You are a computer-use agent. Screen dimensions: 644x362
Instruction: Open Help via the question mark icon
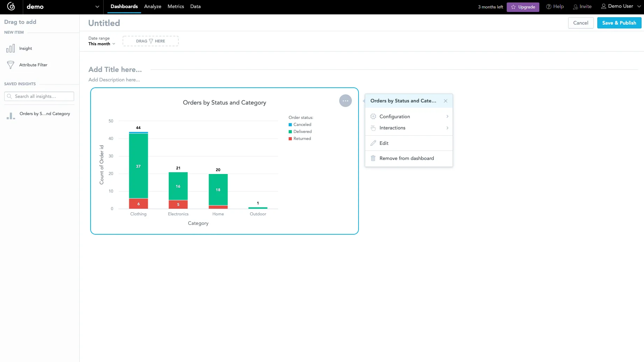548,6
